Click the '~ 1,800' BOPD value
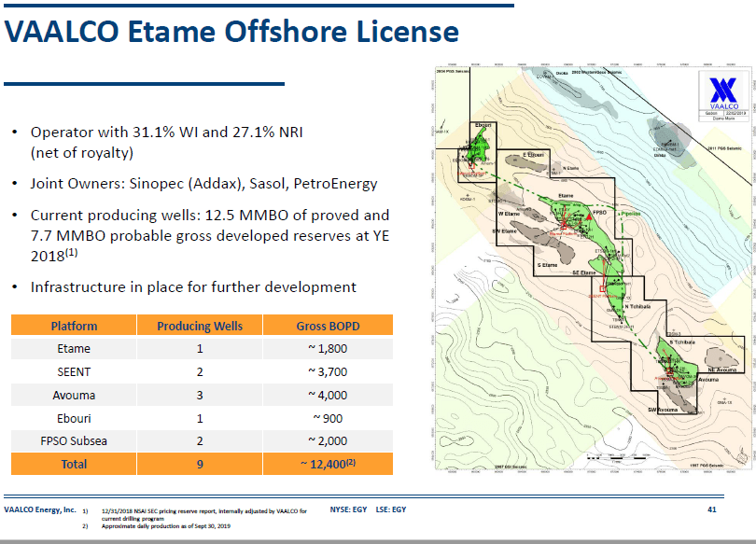Image resolution: width=756 pixels, height=544 pixels. pyautogui.click(x=328, y=348)
